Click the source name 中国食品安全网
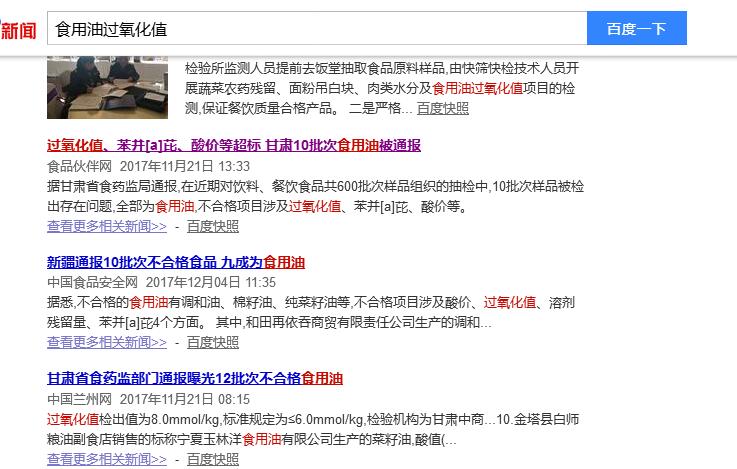 [x=92, y=283]
